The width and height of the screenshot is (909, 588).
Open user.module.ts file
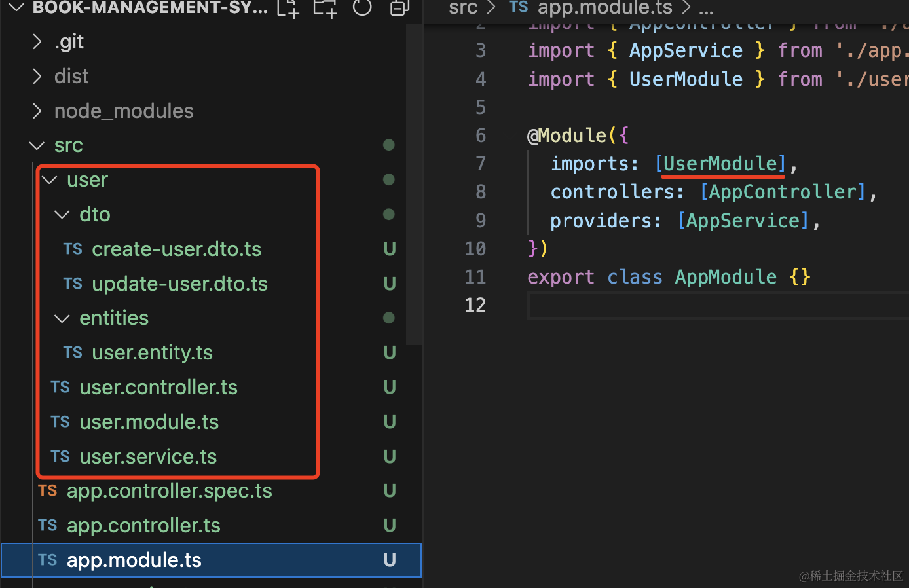pyautogui.click(x=149, y=422)
